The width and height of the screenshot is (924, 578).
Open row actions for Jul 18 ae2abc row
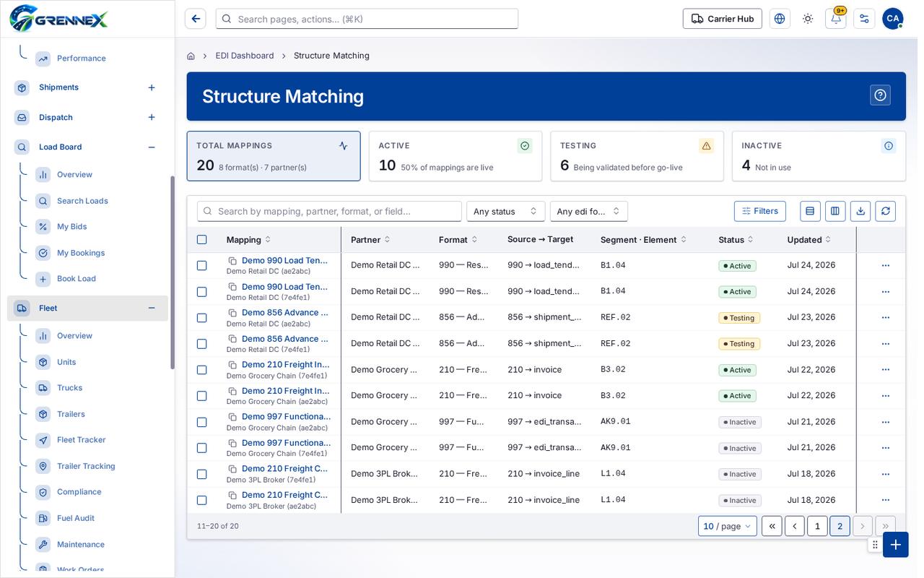click(x=885, y=500)
